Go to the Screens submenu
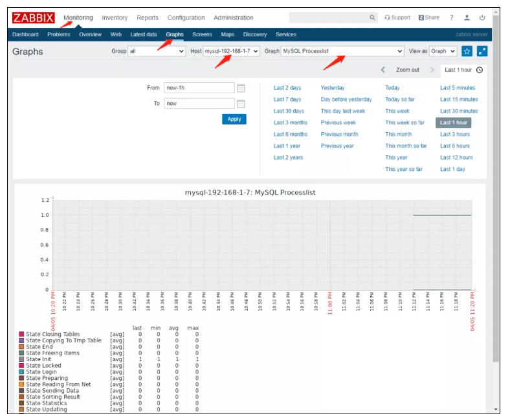The height and width of the screenshot is (420, 510). pos(202,34)
